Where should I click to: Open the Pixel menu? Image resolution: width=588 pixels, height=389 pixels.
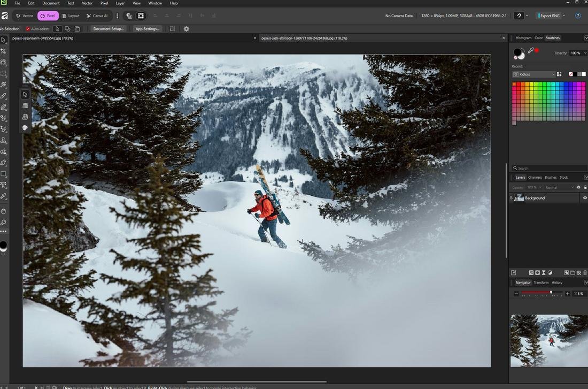pyautogui.click(x=104, y=3)
